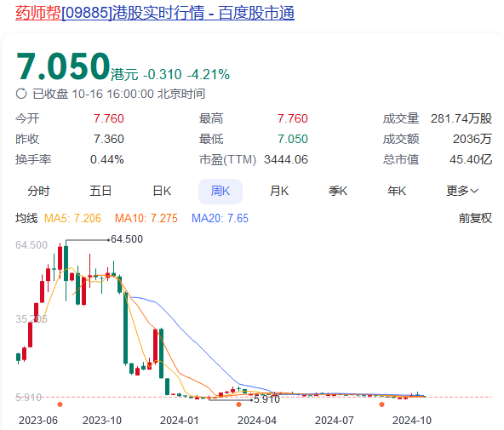This screenshot has width=504, height=430.
Task: Click the 均线 label
Action: 26,218
